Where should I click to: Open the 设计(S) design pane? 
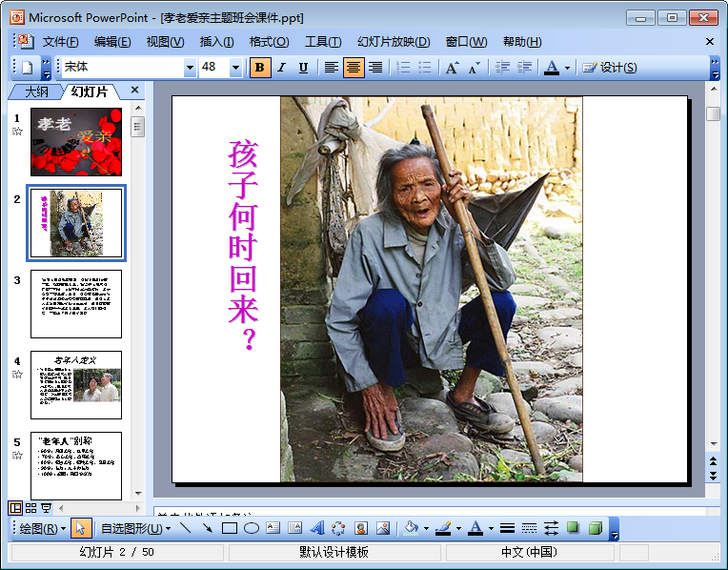coord(610,68)
